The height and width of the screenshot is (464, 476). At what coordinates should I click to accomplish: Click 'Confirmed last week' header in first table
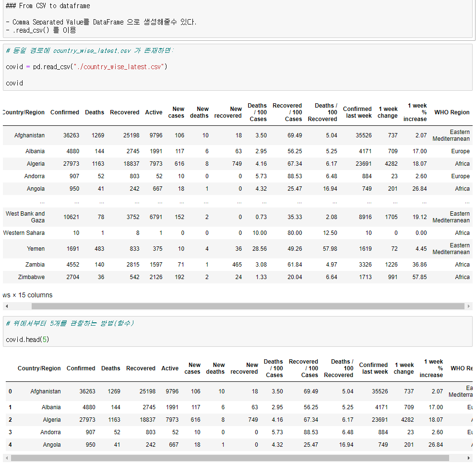pos(357,112)
